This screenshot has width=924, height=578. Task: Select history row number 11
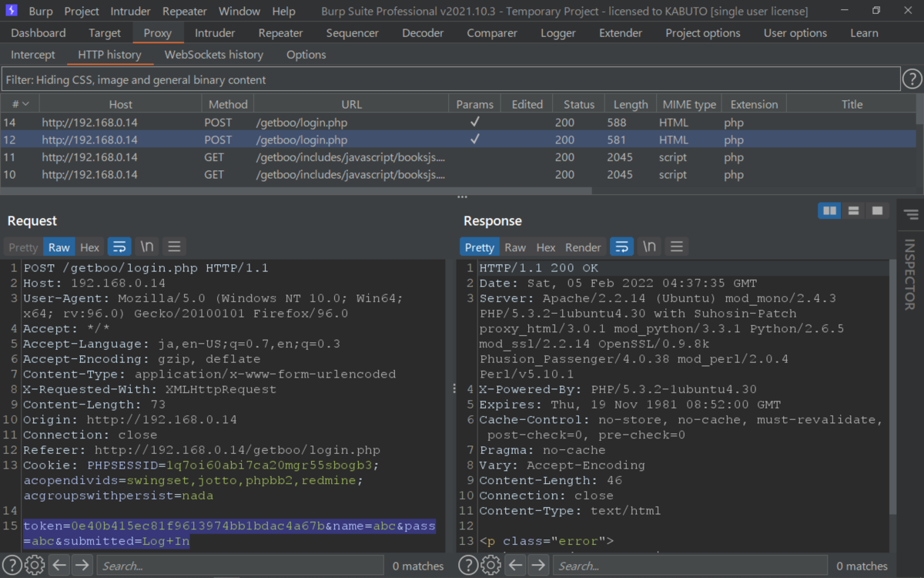(458, 157)
